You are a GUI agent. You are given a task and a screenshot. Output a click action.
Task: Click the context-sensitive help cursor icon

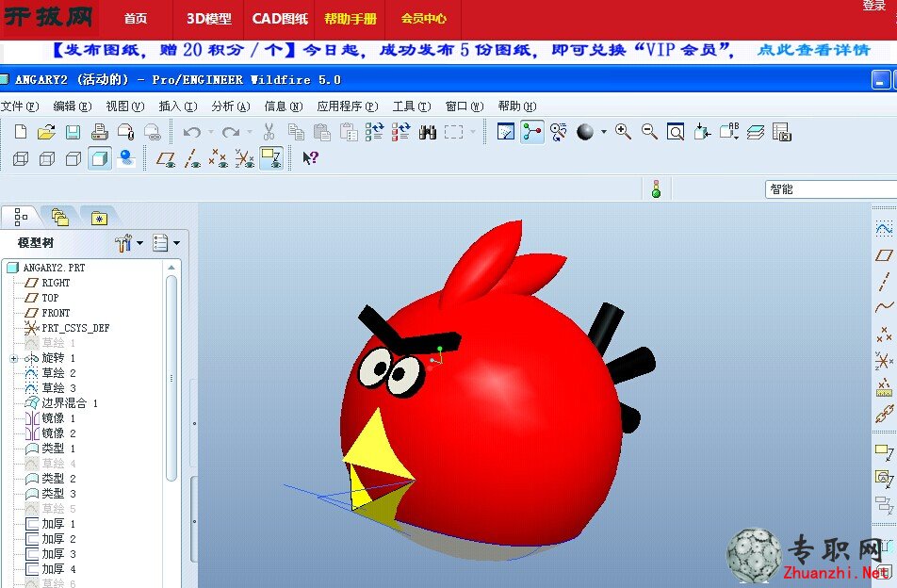coord(310,158)
